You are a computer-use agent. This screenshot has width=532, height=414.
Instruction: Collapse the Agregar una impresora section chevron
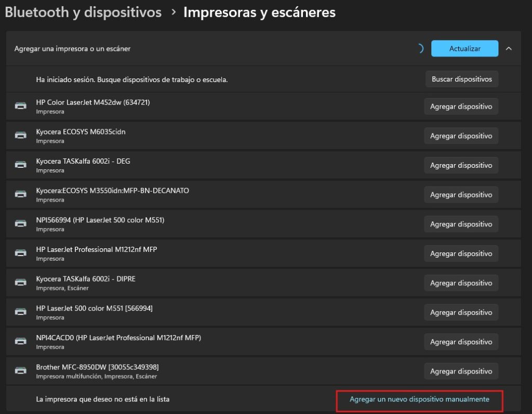point(509,48)
